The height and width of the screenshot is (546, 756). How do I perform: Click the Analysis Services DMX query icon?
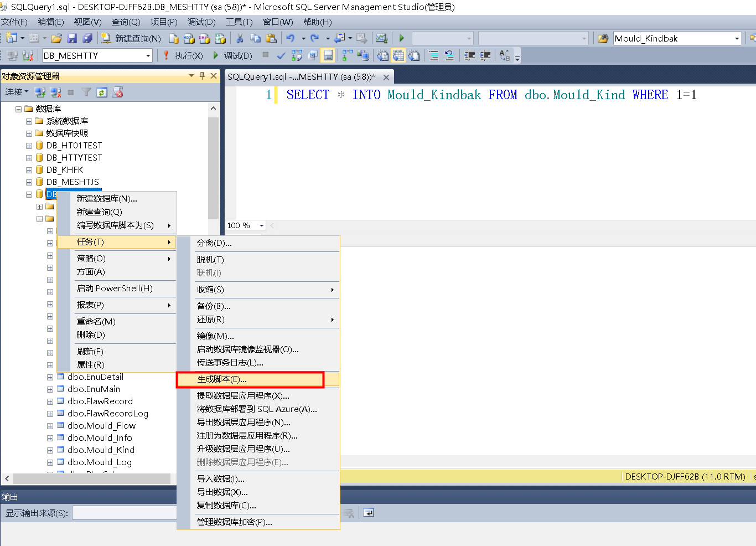[x=205, y=38]
